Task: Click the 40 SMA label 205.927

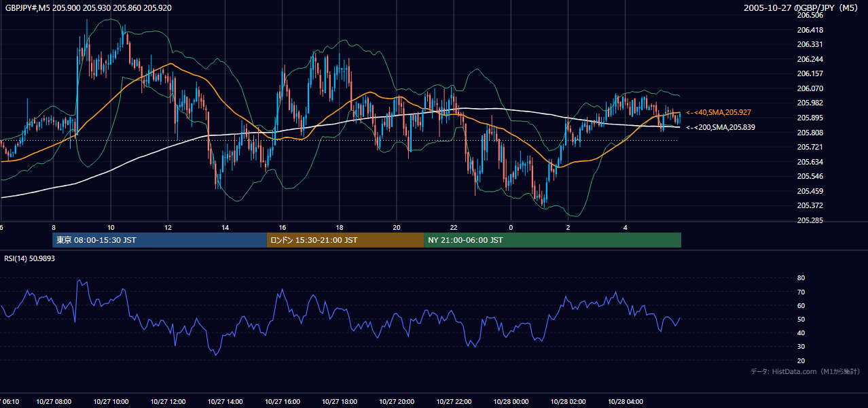Action: click(x=720, y=112)
